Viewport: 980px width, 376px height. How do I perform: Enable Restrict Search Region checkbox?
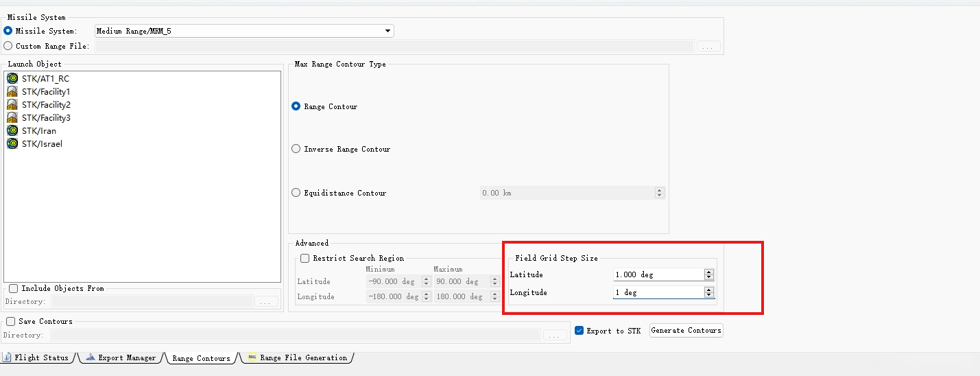point(305,258)
